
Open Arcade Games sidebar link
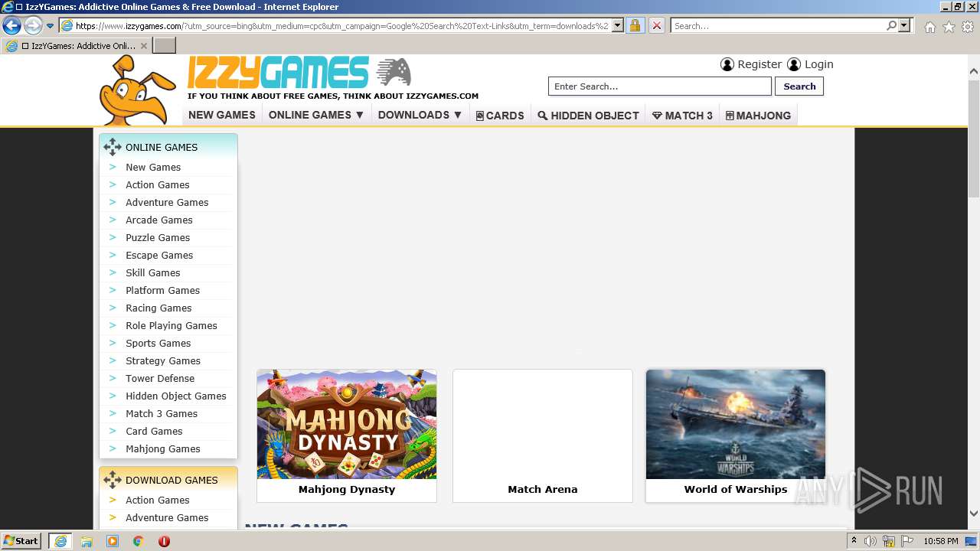[159, 220]
